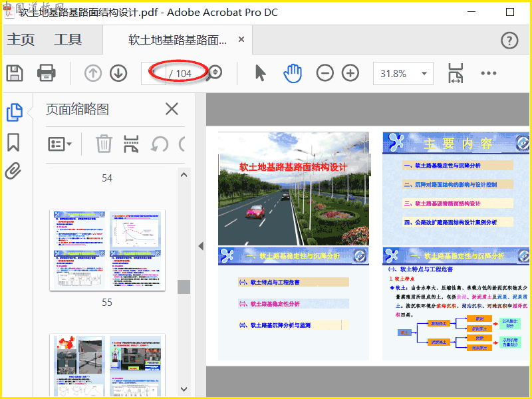Click the 1. 软土特点 red subheading
This screenshot has height=399, width=532.
point(402,279)
